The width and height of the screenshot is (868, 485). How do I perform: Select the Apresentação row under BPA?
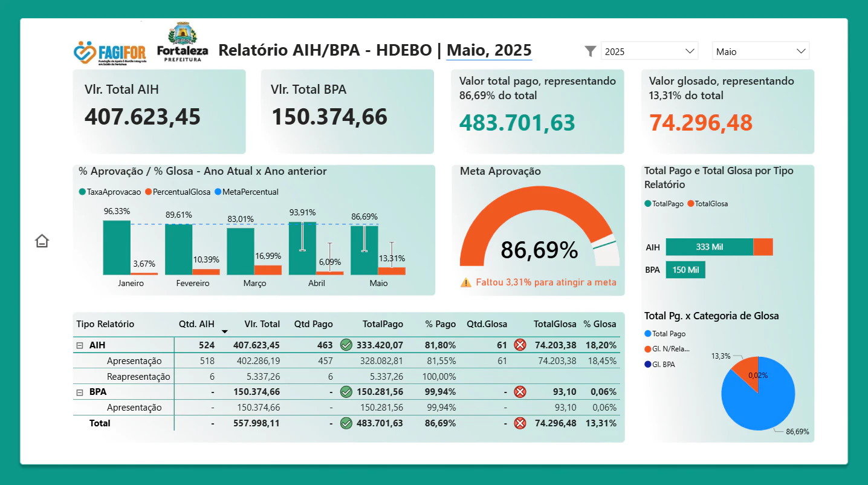coord(346,408)
